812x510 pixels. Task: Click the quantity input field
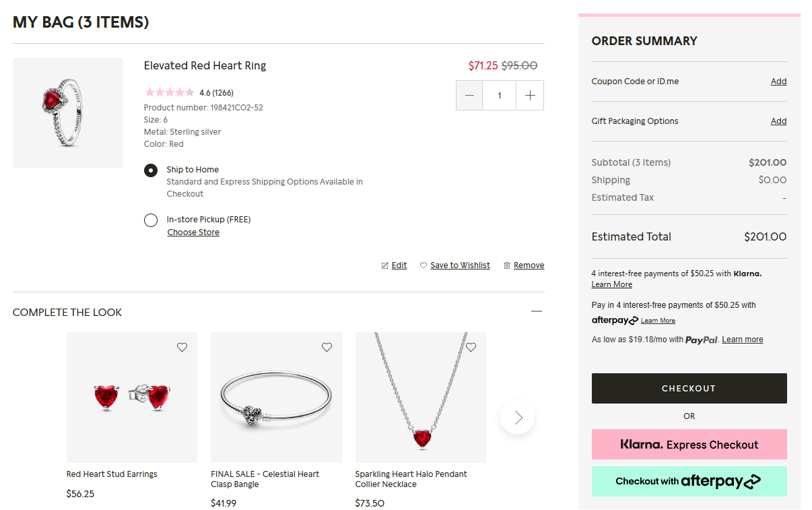(x=500, y=96)
